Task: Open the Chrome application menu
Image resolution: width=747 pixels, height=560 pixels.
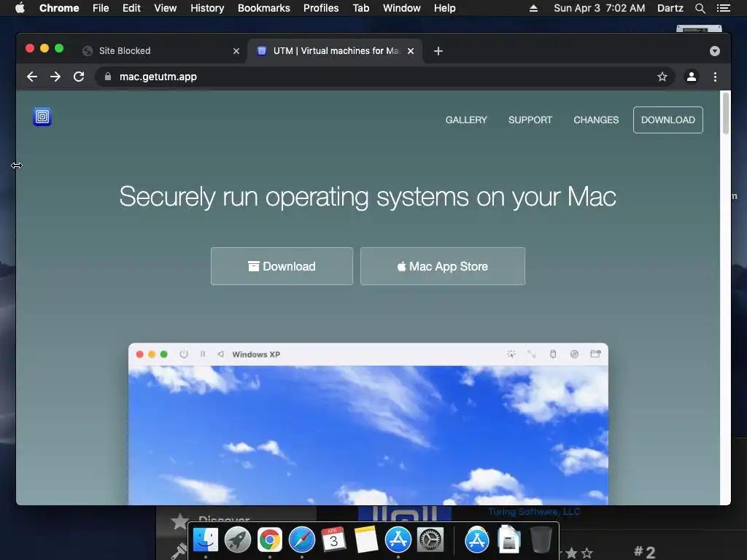Action: coord(59,8)
